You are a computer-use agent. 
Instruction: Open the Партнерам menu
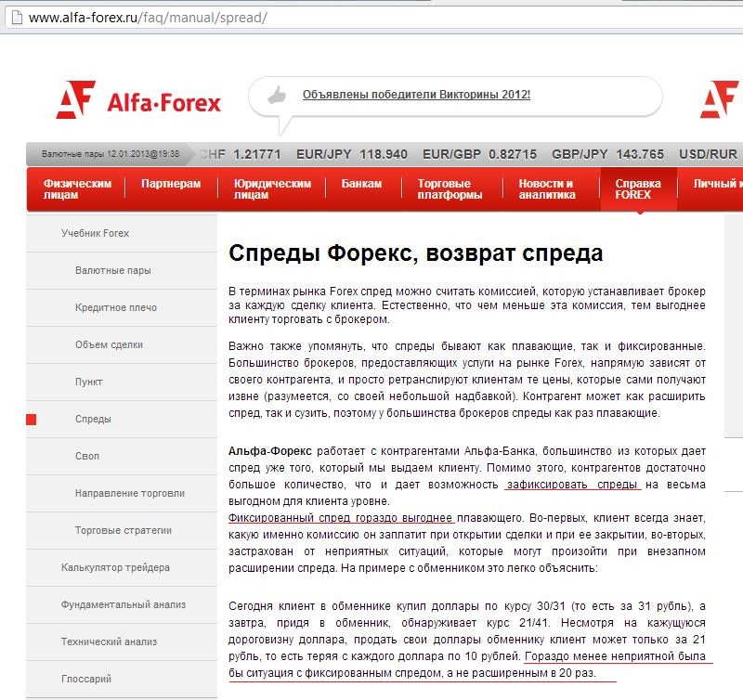pyautogui.click(x=171, y=184)
